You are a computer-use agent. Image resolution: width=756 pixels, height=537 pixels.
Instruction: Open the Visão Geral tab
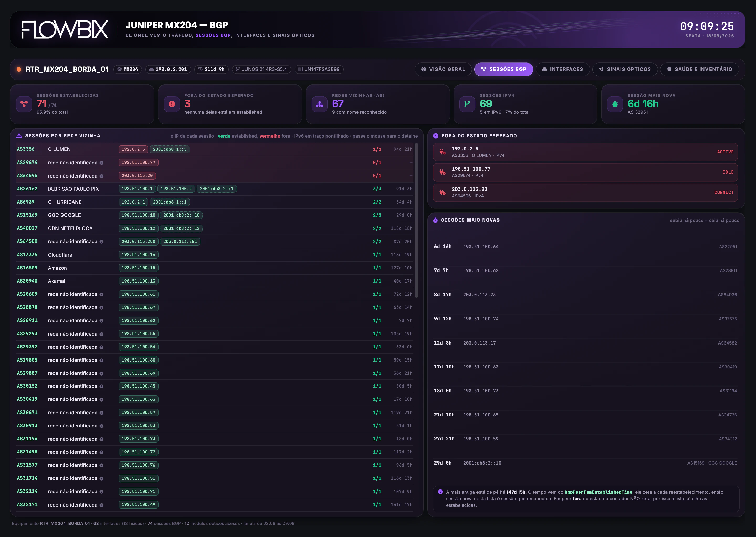pos(443,69)
